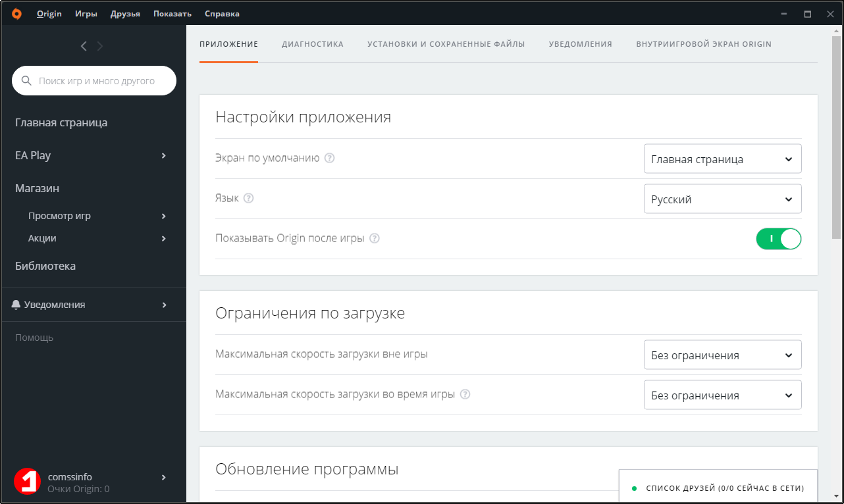The image size is (844, 504).
Task: Expand the EA Play submenu
Action: point(164,155)
